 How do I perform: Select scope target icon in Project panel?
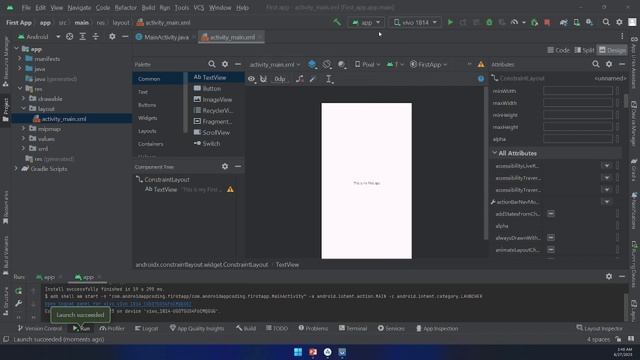coord(70,37)
